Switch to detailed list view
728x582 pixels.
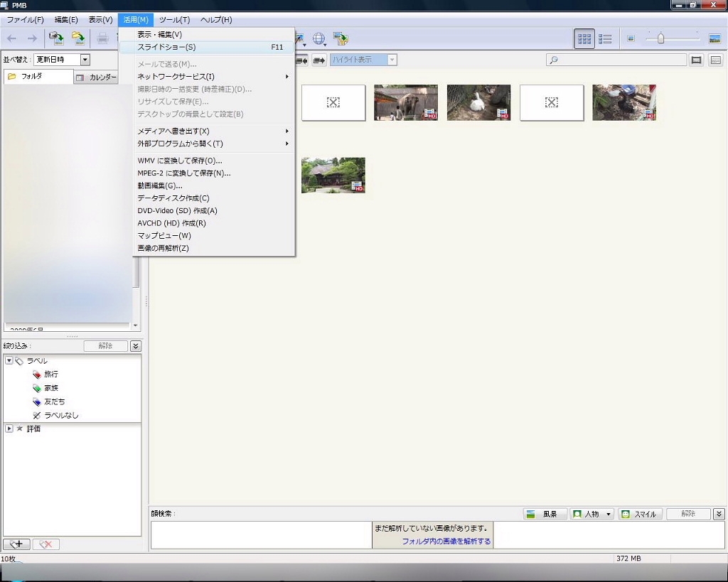606,39
